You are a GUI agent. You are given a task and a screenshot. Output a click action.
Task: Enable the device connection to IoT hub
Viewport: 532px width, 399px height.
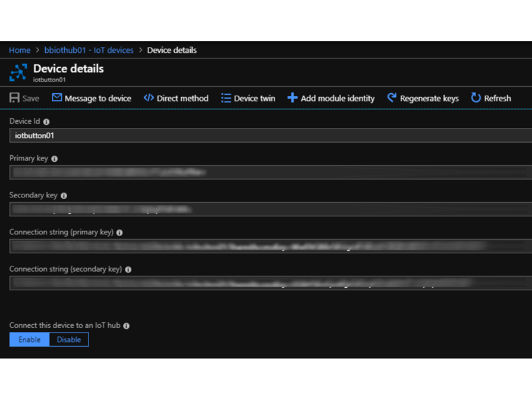pyautogui.click(x=30, y=340)
